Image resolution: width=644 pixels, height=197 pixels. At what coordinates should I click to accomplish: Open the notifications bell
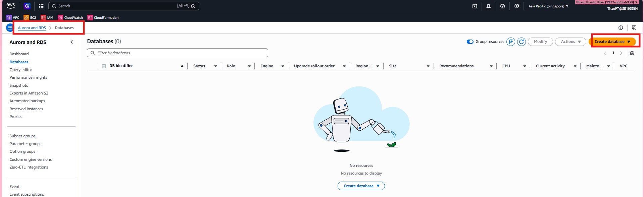coord(488,6)
